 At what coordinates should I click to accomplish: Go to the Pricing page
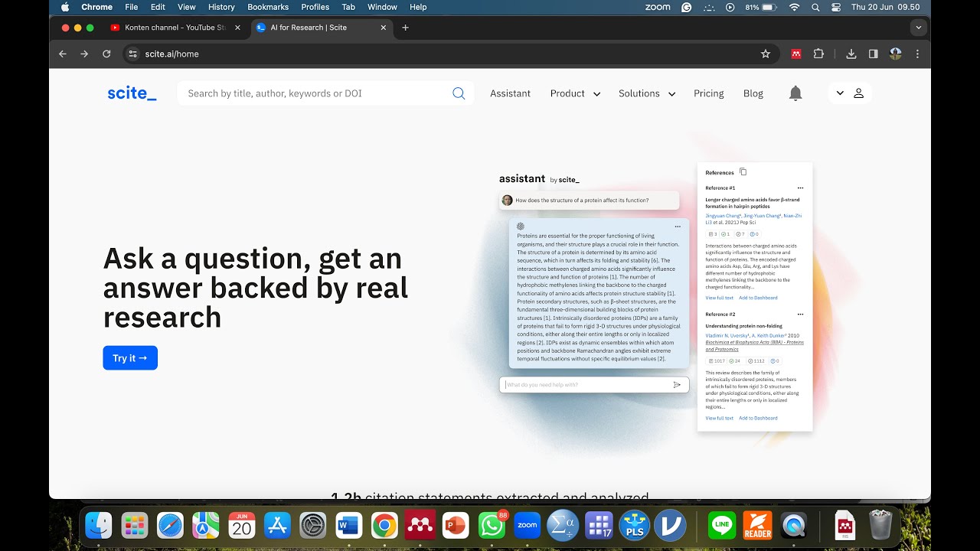tap(709, 93)
